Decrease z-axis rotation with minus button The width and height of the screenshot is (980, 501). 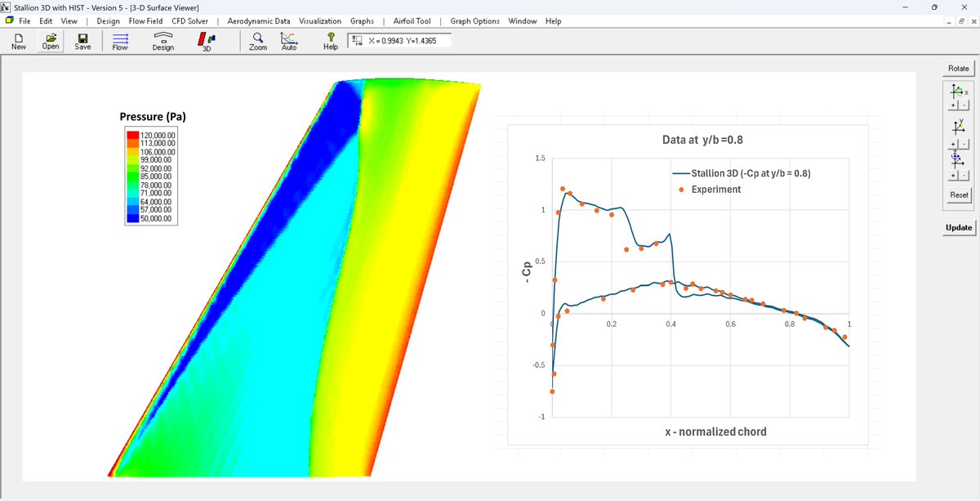point(964,176)
